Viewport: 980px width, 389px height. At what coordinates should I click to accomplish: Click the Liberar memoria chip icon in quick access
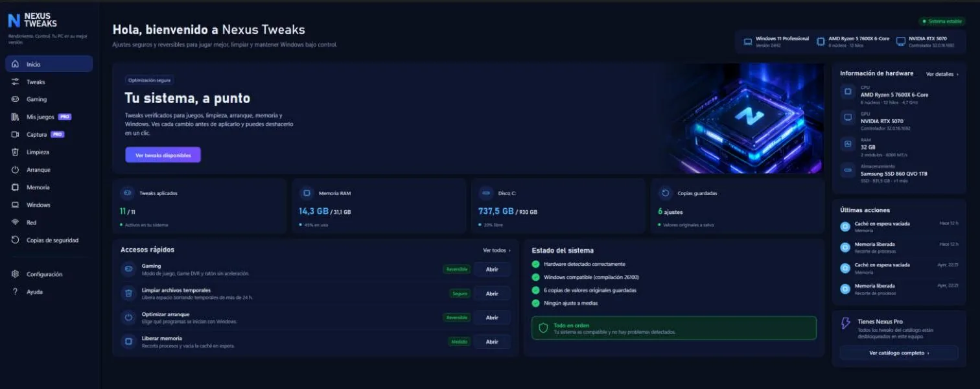[x=128, y=341]
